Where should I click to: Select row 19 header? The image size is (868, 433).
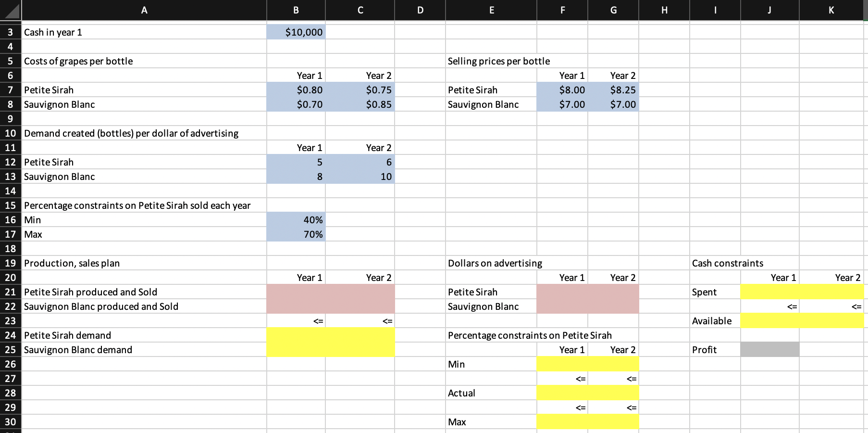(x=10, y=263)
